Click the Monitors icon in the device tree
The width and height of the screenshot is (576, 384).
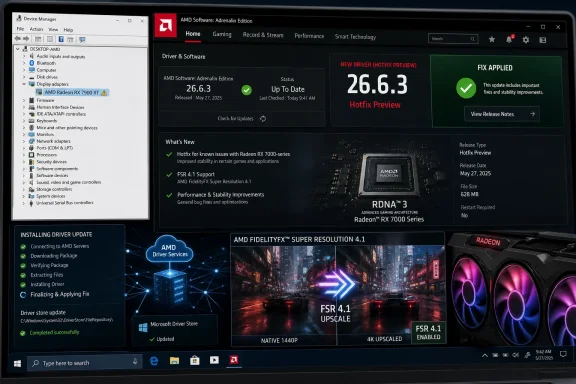tap(32, 134)
